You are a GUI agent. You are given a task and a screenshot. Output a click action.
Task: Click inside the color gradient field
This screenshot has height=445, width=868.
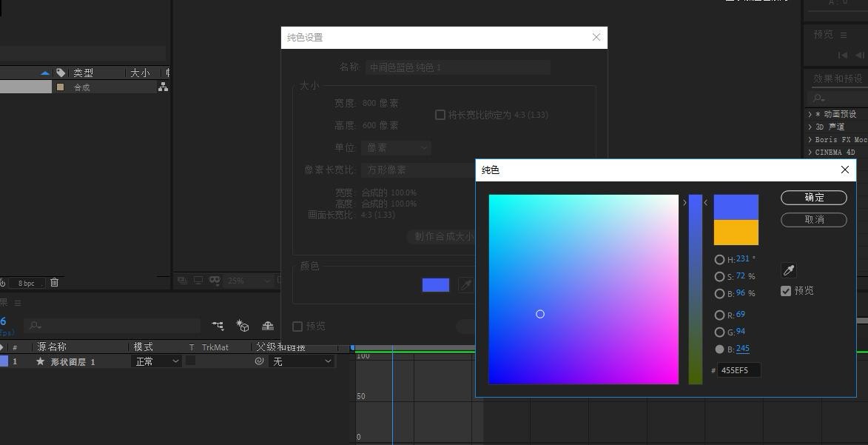(x=583, y=290)
